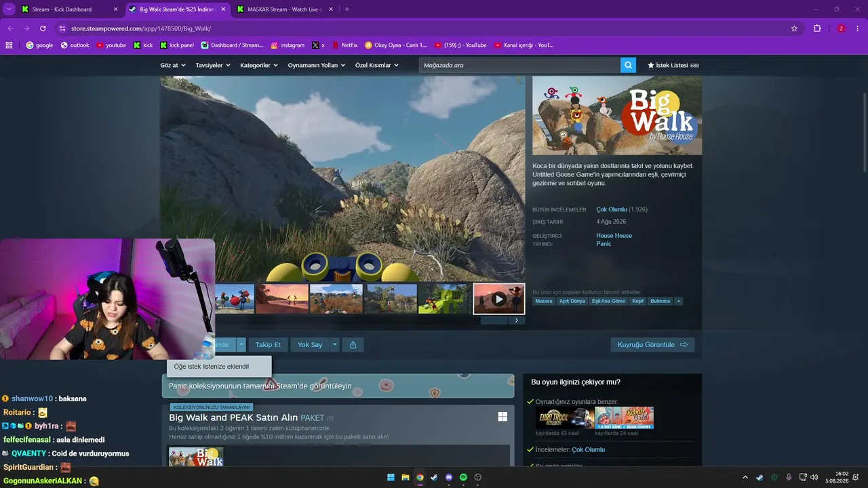Play the trailer video thumbnail
This screenshot has height=488, width=868.
[498, 299]
